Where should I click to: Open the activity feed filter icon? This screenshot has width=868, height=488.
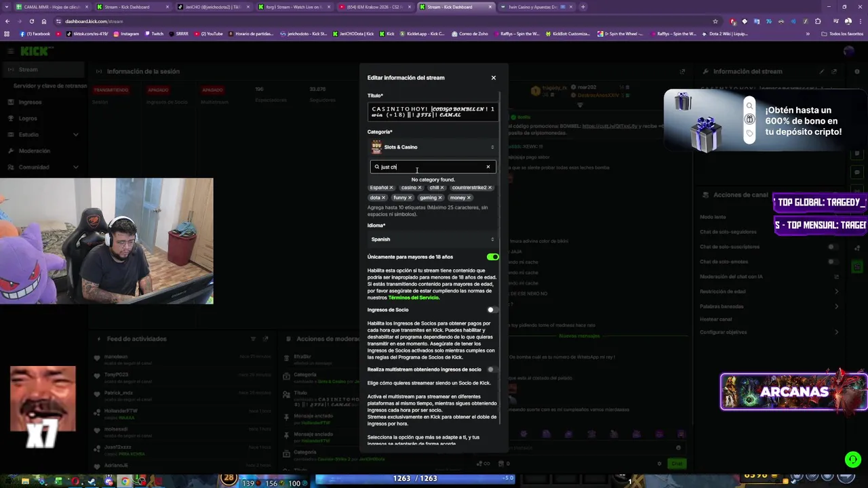(253, 339)
